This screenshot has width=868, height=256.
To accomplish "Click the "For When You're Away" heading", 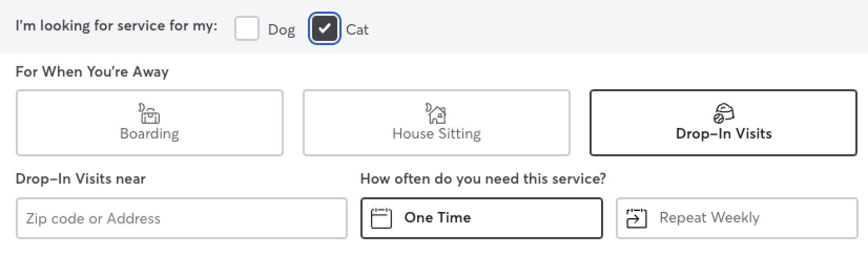I will coord(92,72).
